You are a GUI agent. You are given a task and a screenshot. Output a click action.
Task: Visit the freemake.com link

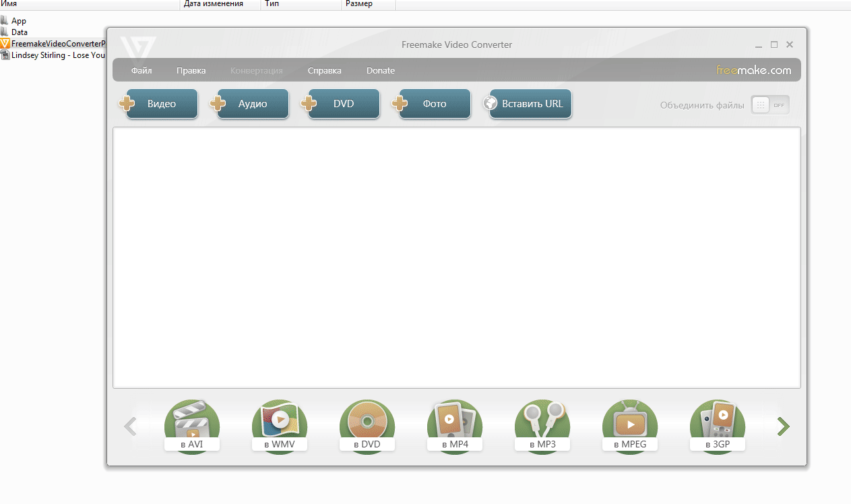753,70
